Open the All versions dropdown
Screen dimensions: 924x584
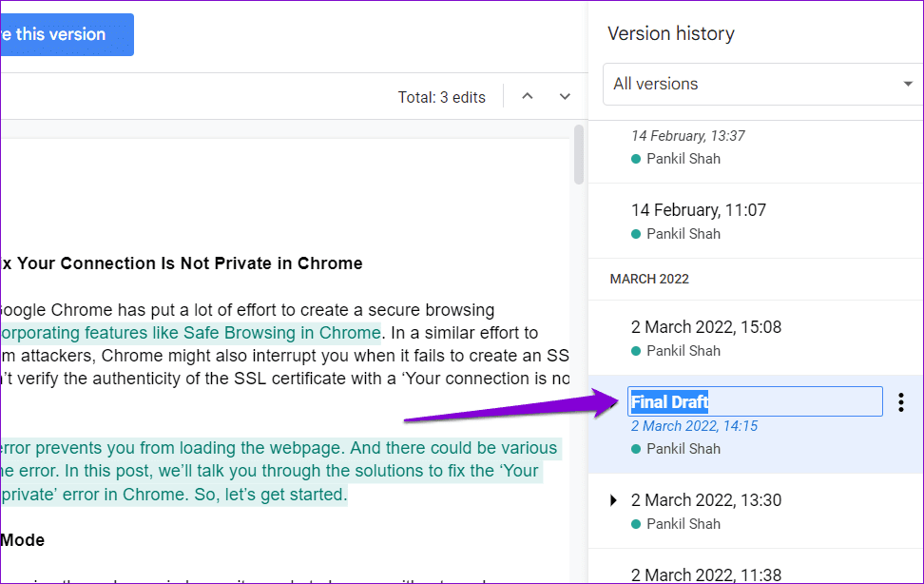coord(763,84)
